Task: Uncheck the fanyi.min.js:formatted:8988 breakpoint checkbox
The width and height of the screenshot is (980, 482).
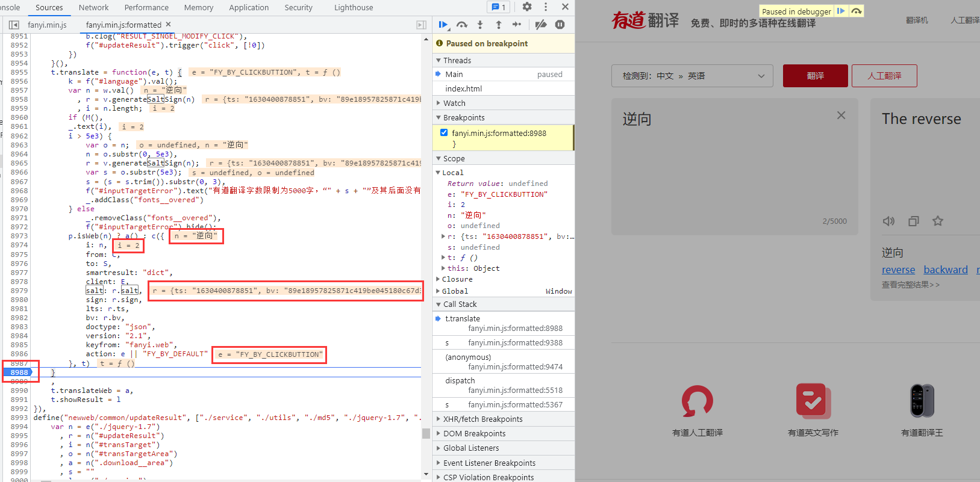Action: coord(444,132)
